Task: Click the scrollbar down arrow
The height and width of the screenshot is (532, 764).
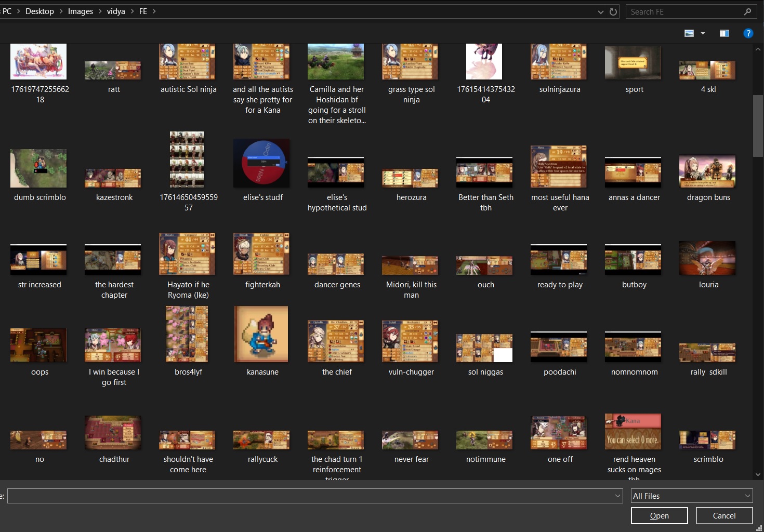Action: [x=758, y=474]
